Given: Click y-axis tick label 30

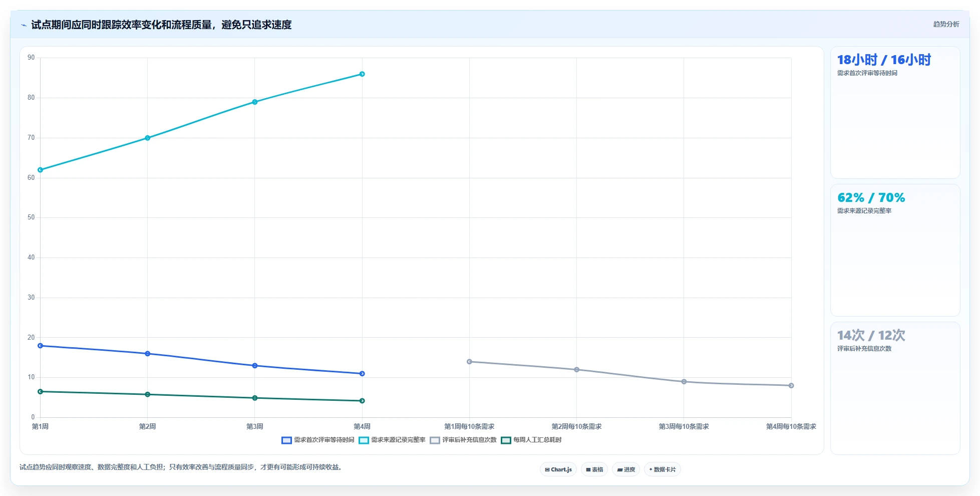Looking at the screenshot, I should click(x=31, y=298).
